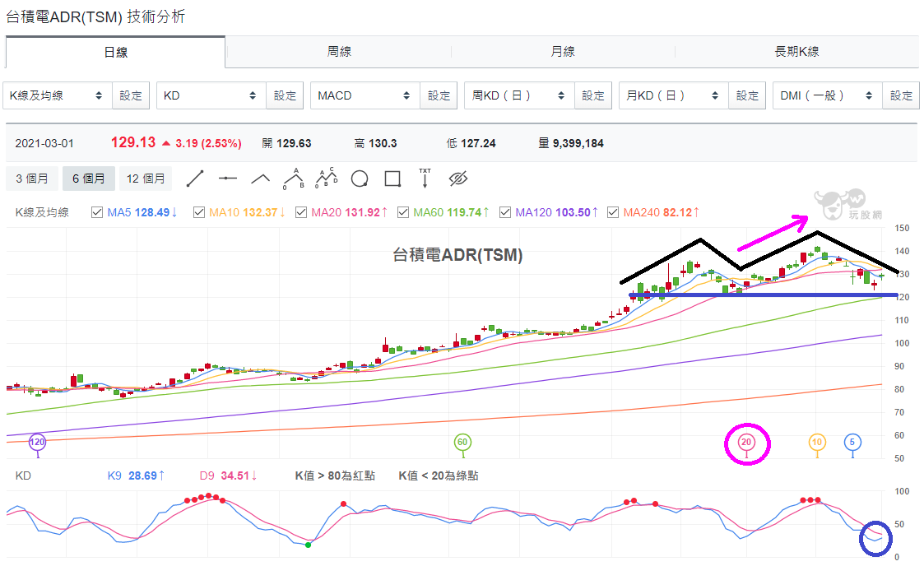Open 設定 next to DMI dropdown
Screen dimensions: 924x566
pos(901,95)
